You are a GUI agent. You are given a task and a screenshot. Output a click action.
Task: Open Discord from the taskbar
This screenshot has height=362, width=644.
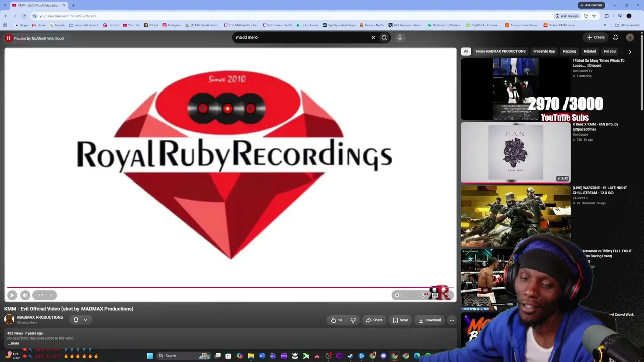pyautogui.click(x=383, y=356)
